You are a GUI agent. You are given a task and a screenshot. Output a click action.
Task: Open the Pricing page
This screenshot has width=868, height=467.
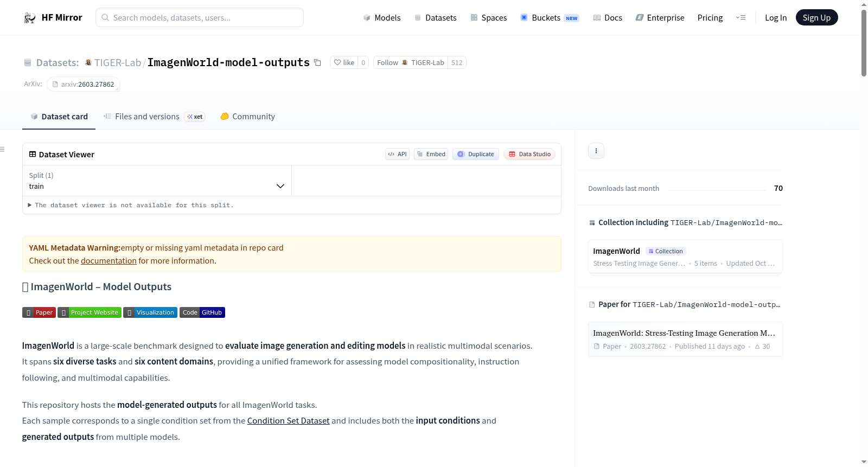click(x=710, y=18)
